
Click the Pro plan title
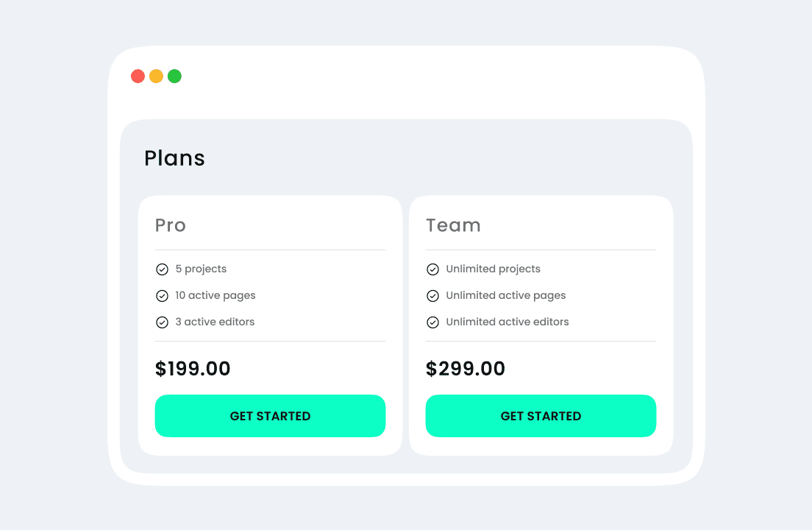tap(170, 225)
